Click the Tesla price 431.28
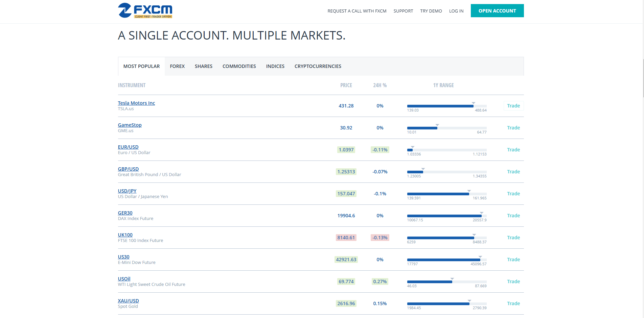 click(346, 106)
